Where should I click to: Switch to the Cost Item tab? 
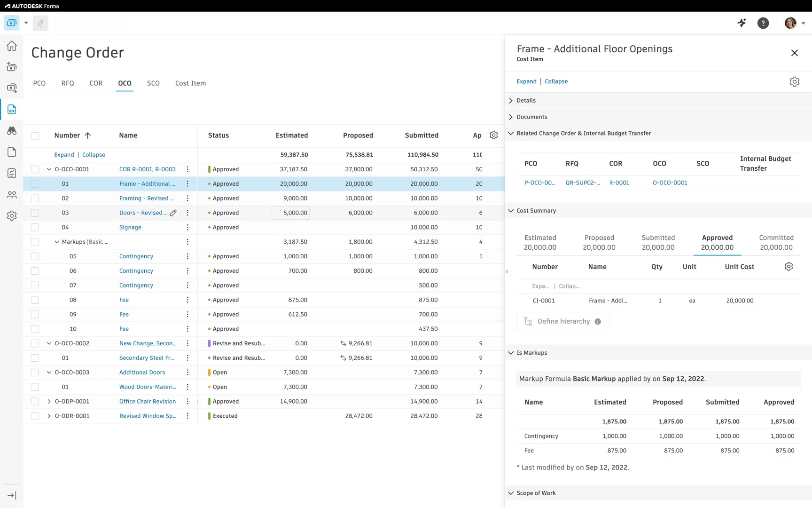(x=190, y=83)
